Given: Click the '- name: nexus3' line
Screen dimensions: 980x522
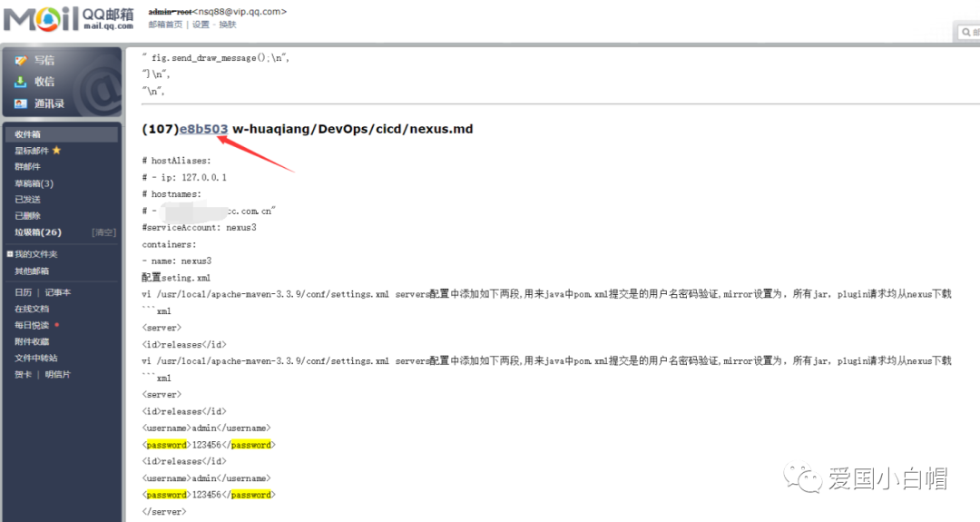Looking at the screenshot, I should point(177,261).
